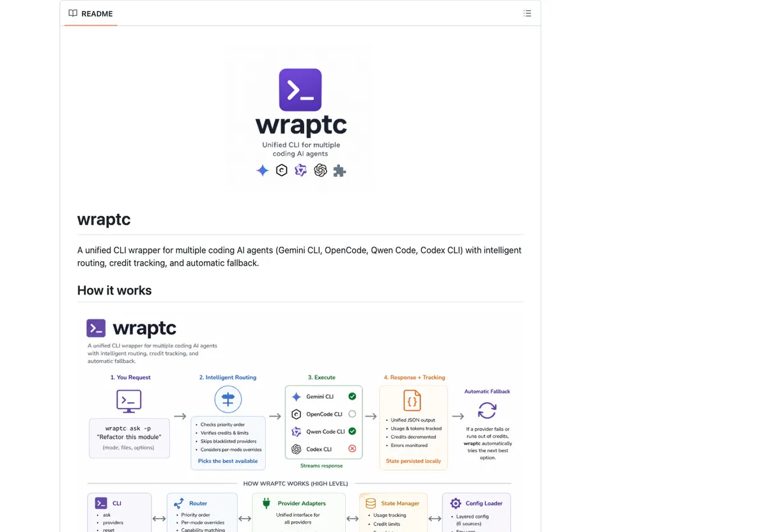Click the OpenAI knot icon in banner
The image size is (767, 532).
coord(320,171)
